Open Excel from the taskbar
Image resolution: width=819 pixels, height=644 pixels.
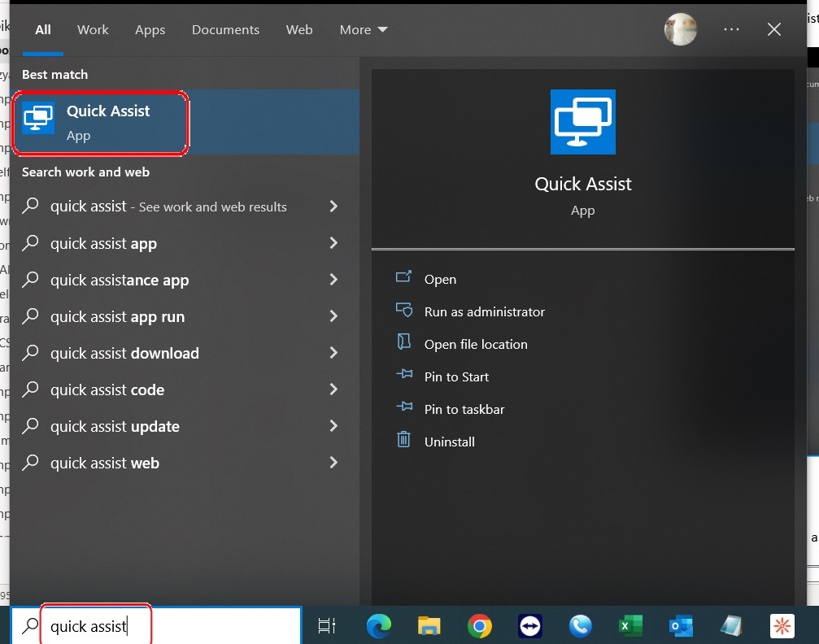629,625
